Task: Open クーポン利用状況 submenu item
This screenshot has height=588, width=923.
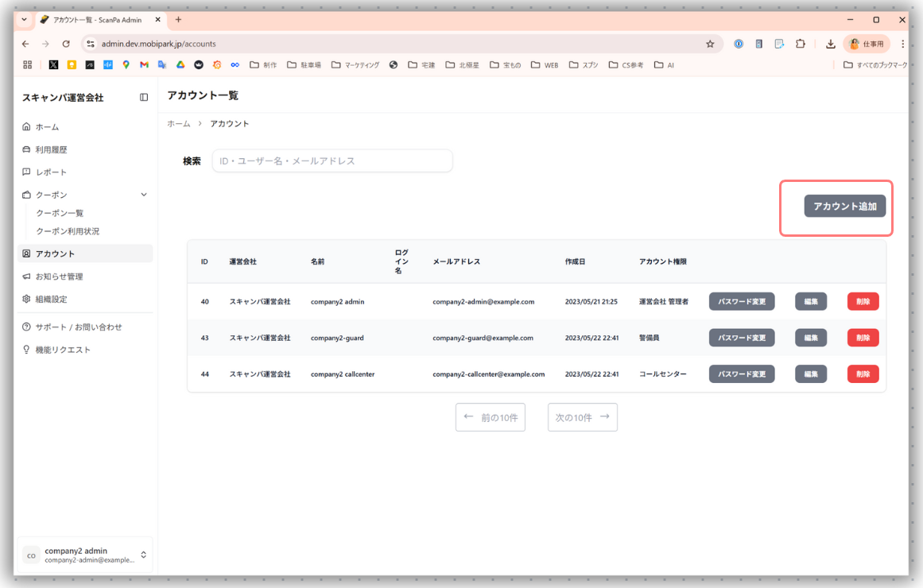Action: pyautogui.click(x=68, y=231)
